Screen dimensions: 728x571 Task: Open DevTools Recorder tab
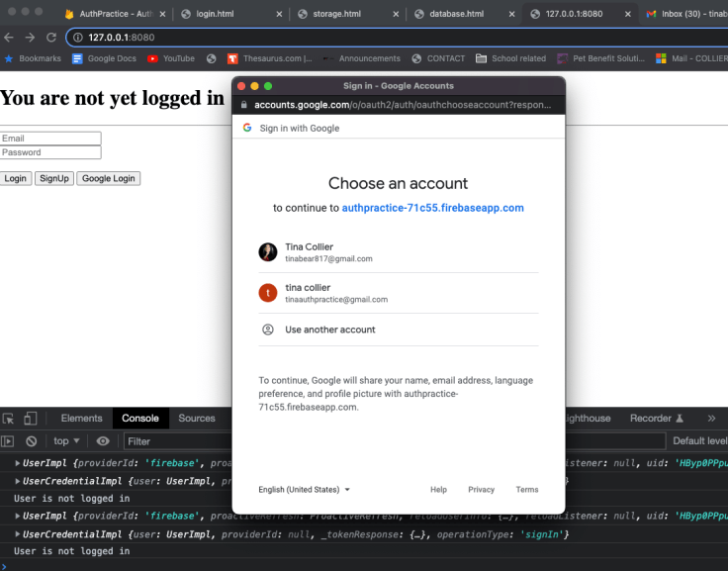point(656,419)
